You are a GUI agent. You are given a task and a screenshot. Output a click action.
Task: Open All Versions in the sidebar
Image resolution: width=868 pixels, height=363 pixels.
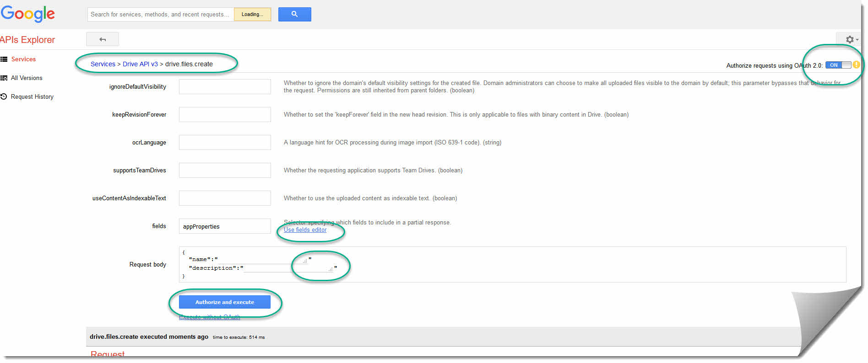click(27, 78)
